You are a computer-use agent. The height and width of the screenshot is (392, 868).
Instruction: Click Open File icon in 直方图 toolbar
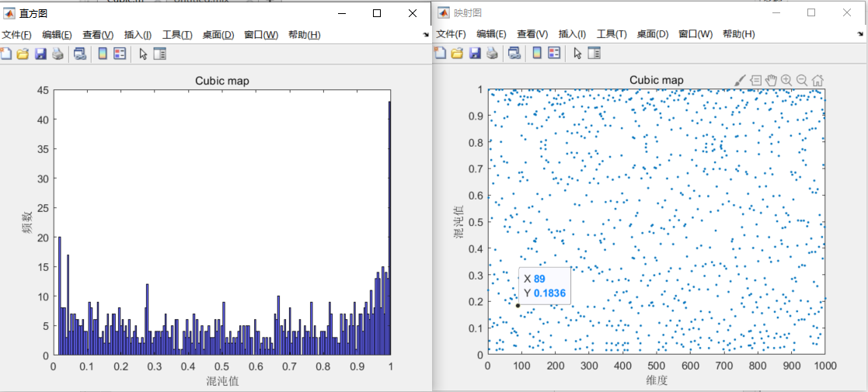click(x=23, y=54)
